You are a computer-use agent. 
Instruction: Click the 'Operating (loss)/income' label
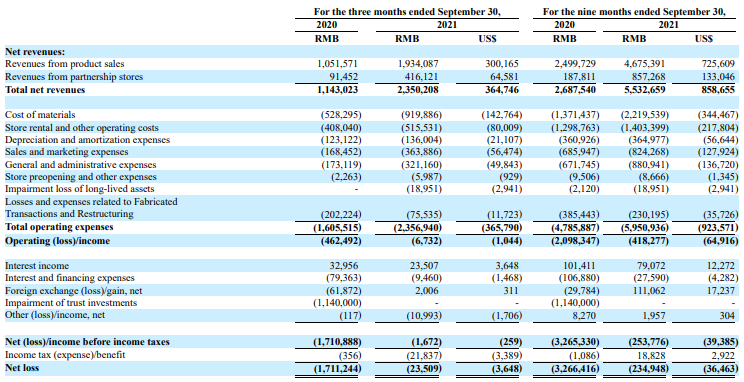[57, 241]
